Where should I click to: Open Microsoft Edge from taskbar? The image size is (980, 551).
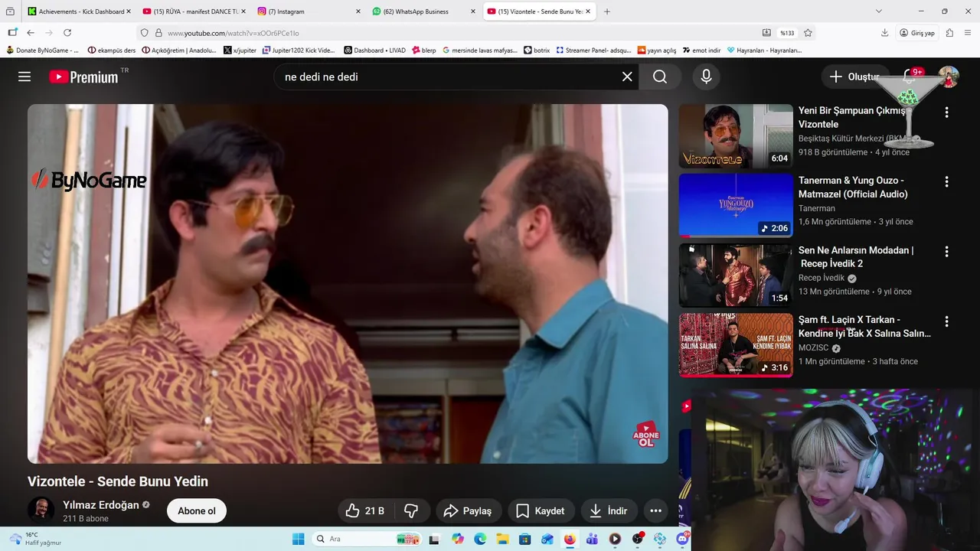click(x=480, y=539)
